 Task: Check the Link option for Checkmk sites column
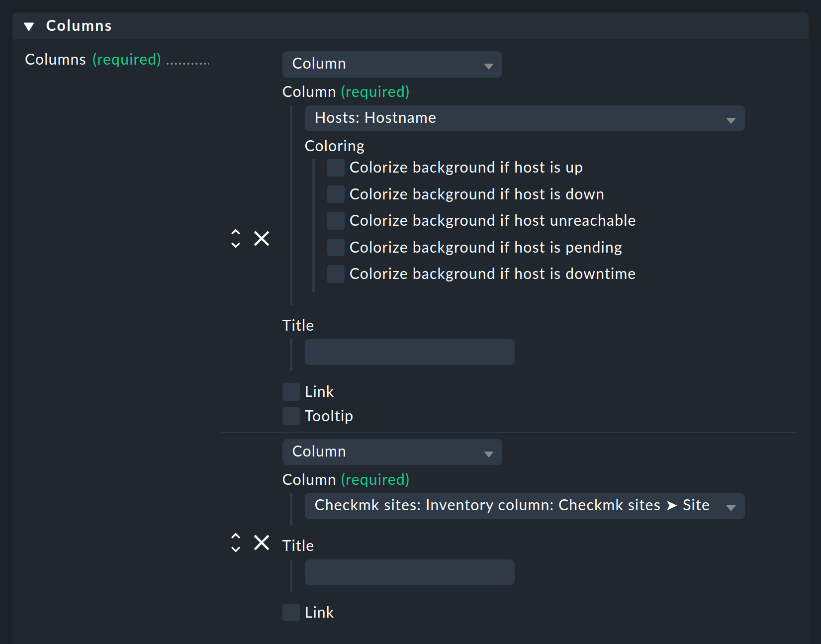[291, 613]
